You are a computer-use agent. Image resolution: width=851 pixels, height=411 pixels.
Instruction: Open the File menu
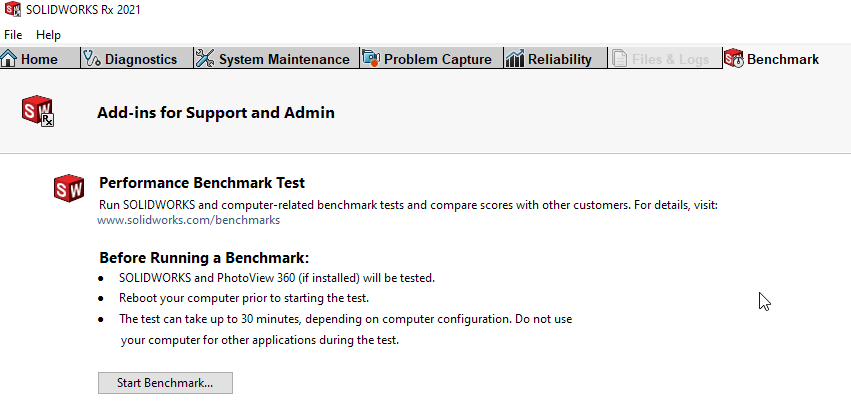13,35
